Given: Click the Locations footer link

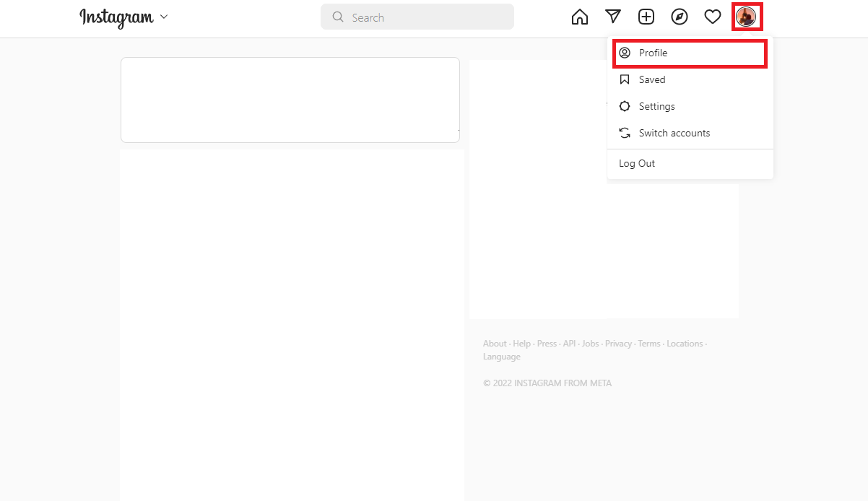Looking at the screenshot, I should coord(685,344).
